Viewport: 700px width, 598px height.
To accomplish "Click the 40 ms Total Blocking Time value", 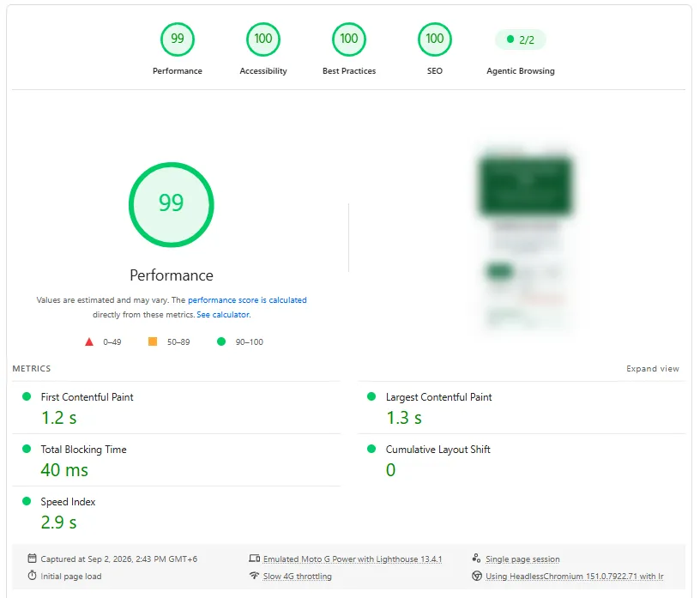I will coord(64,470).
